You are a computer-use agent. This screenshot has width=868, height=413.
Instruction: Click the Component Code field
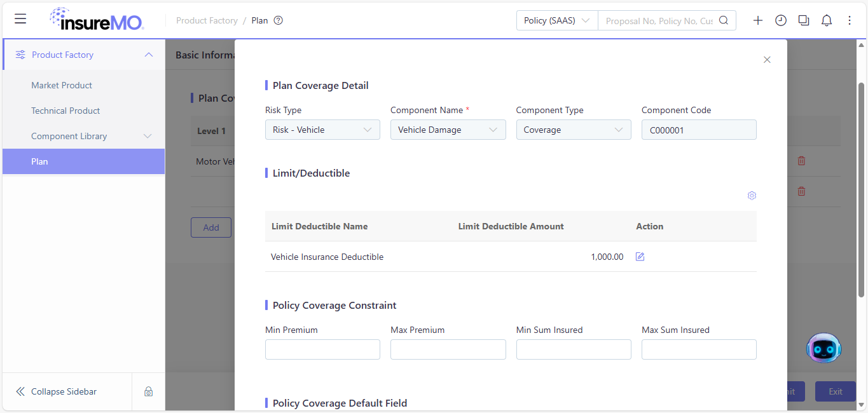pos(699,130)
